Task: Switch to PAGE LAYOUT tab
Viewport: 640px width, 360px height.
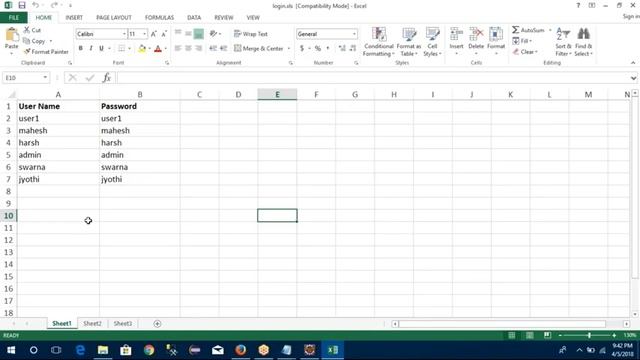Action: pyautogui.click(x=114, y=18)
